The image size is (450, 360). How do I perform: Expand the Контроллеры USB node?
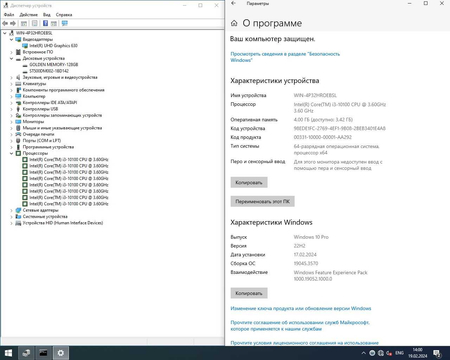coord(11,109)
